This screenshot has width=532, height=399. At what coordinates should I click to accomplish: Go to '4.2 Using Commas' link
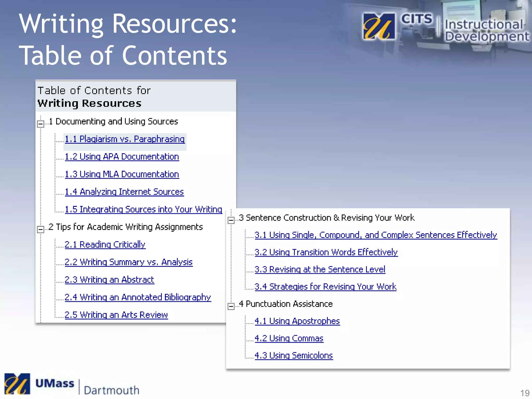pos(289,338)
